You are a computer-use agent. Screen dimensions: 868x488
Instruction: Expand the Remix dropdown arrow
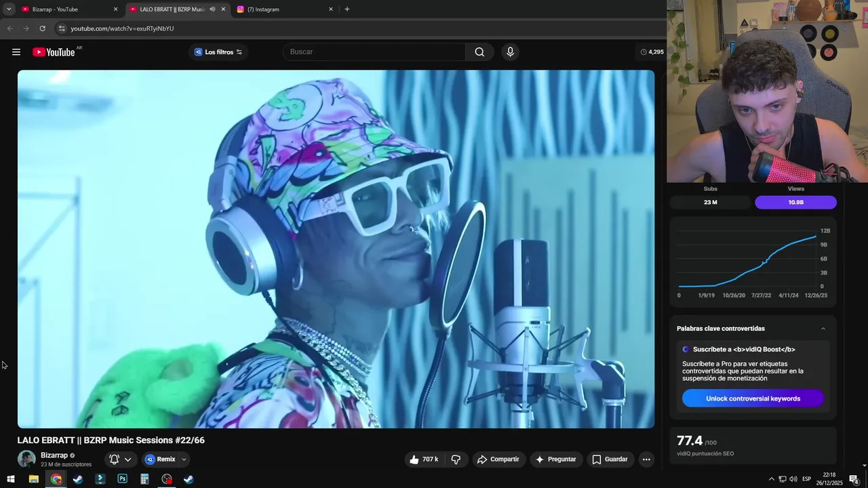tap(184, 460)
